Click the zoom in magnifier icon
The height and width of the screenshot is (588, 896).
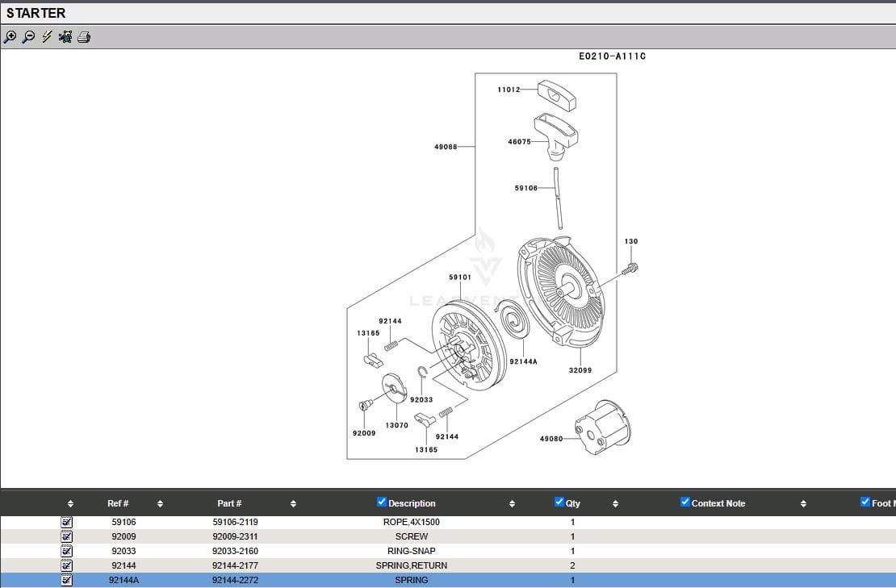coord(10,37)
